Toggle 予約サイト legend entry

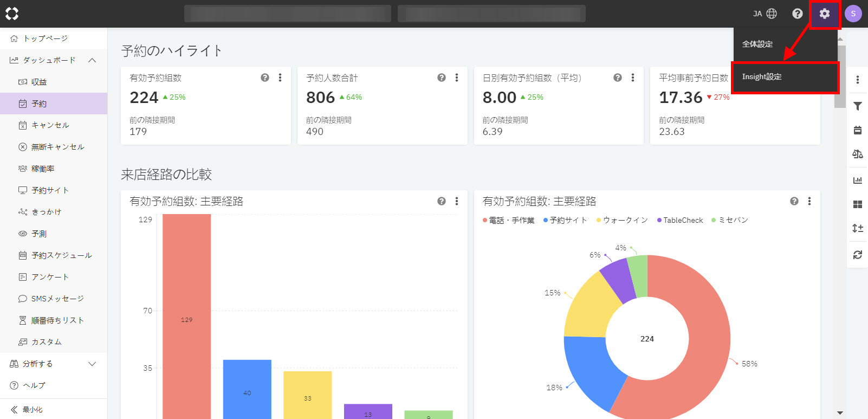coord(565,220)
